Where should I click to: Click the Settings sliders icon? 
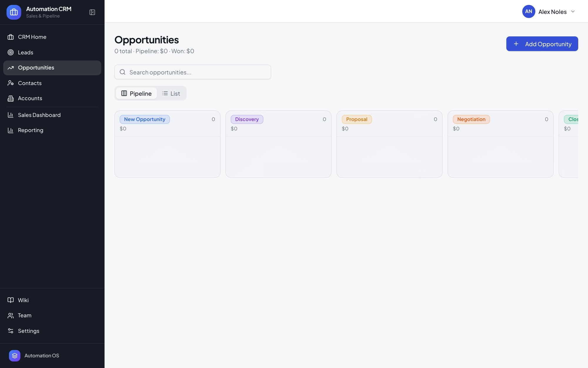[11, 331]
